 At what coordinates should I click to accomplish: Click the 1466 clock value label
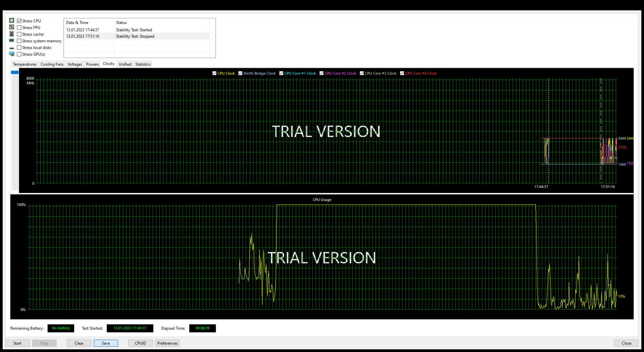[622, 164]
